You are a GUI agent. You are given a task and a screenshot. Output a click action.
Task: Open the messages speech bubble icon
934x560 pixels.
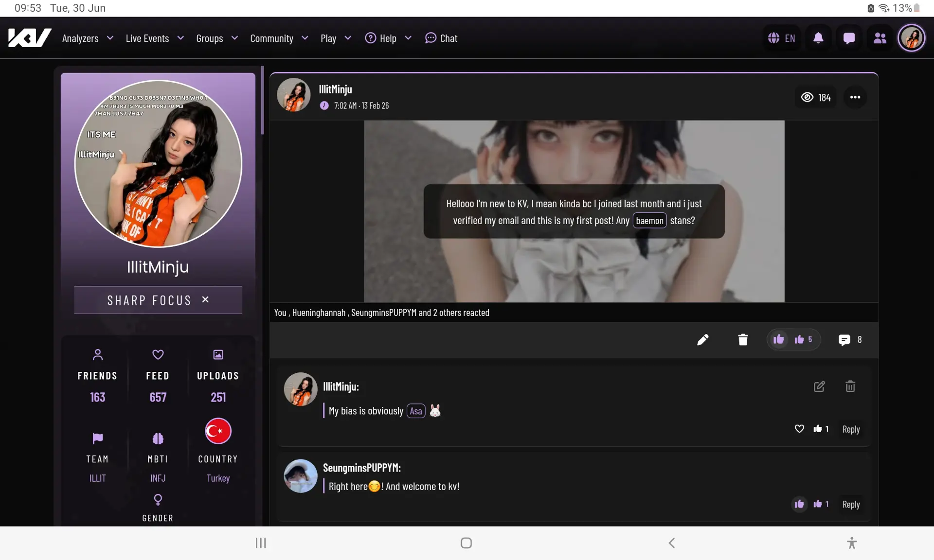coord(849,38)
